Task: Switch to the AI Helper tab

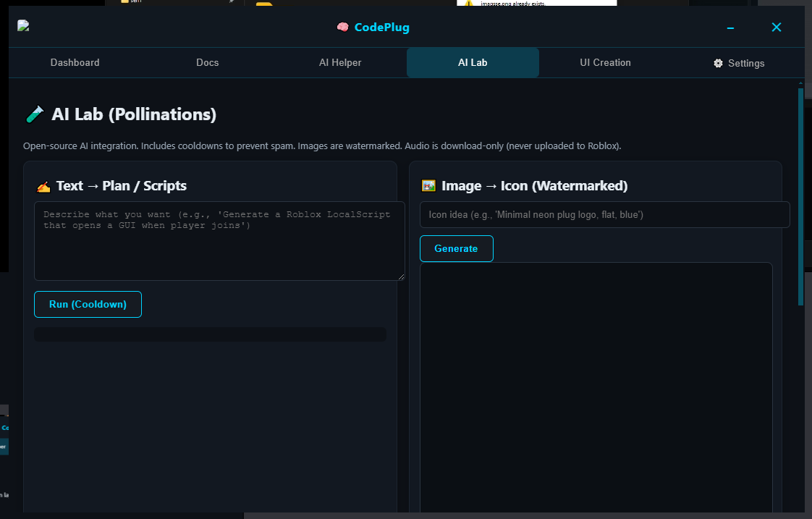Action: 340,62
